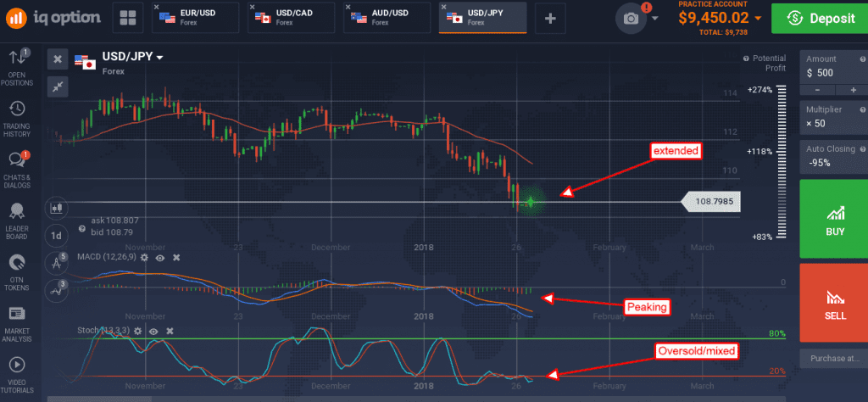Click the PRACTICE ACCOUNT label
868x402 pixels.
point(714,4)
